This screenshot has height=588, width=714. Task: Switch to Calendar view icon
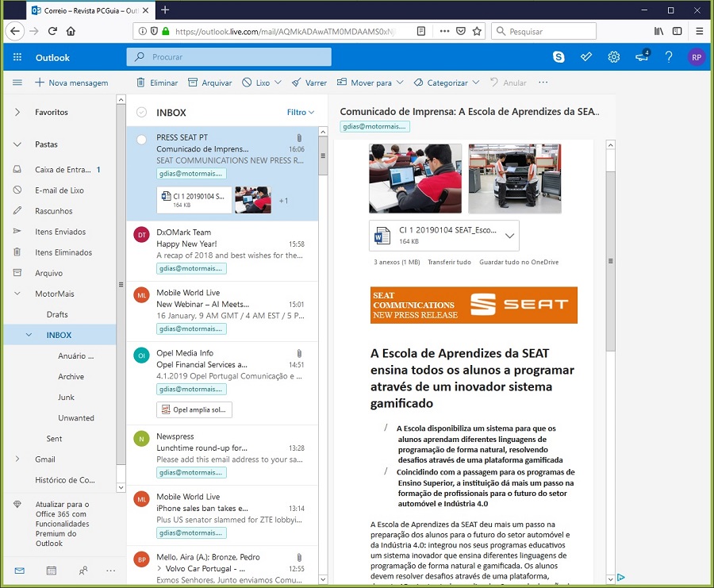pos(52,571)
